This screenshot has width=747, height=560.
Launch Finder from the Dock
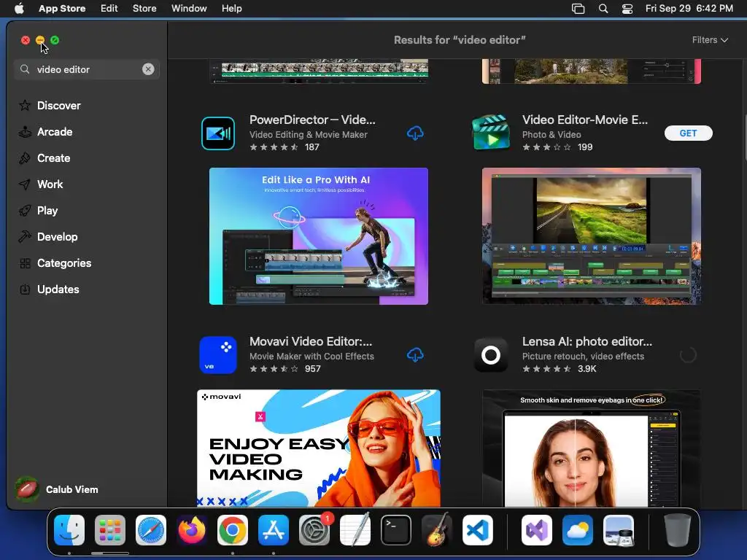point(69,530)
